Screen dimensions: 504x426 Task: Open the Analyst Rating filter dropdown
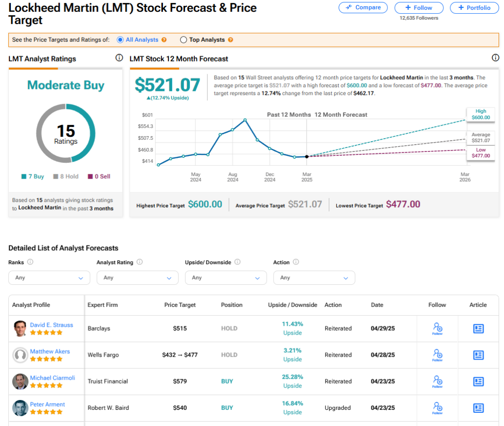(x=138, y=277)
